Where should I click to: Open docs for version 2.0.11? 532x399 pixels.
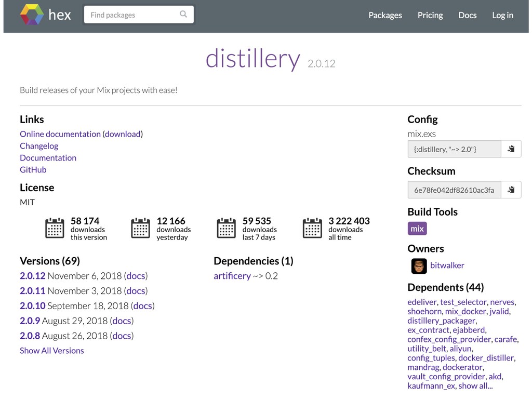coord(136,291)
